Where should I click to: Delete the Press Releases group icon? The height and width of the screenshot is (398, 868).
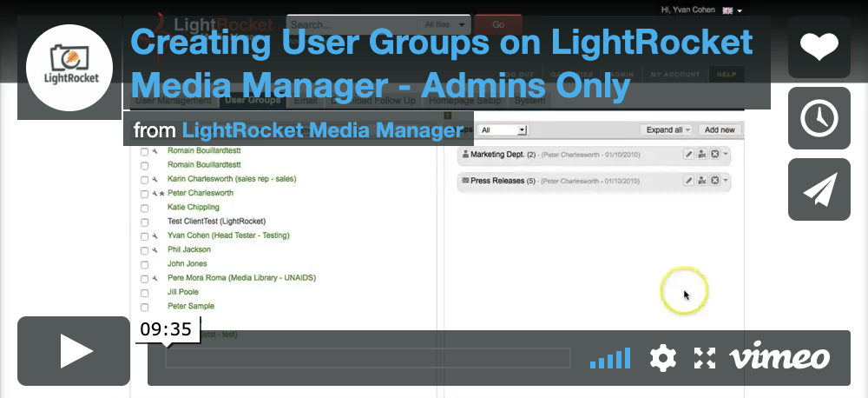pyautogui.click(x=714, y=181)
